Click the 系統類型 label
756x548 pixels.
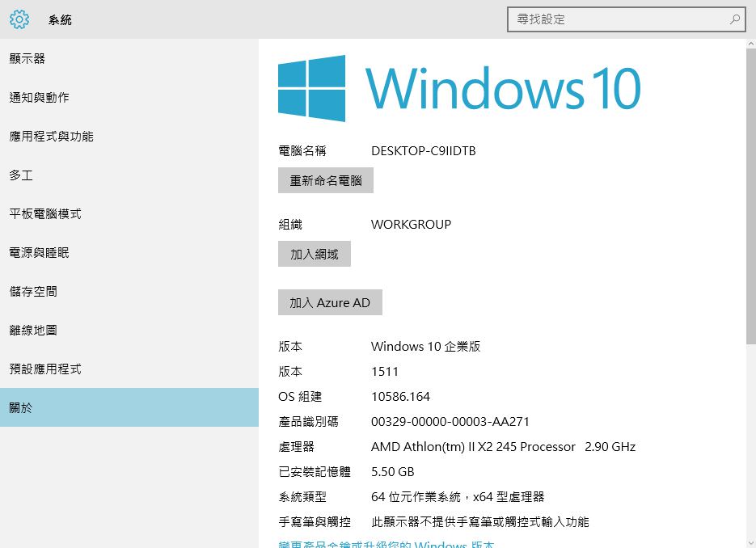click(x=302, y=497)
